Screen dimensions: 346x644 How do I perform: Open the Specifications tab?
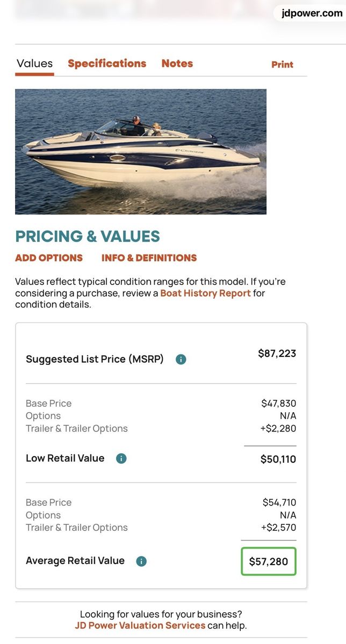point(107,63)
